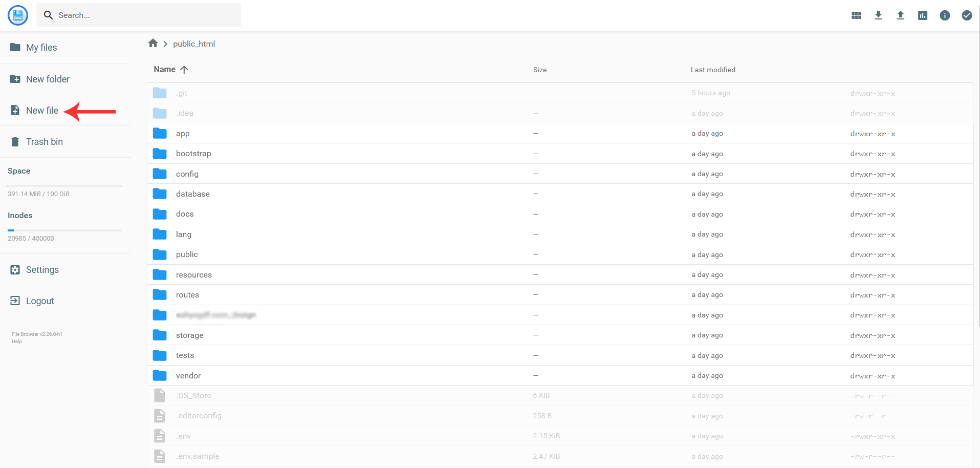Select the 'vendor' folder name

pyautogui.click(x=188, y=376)
